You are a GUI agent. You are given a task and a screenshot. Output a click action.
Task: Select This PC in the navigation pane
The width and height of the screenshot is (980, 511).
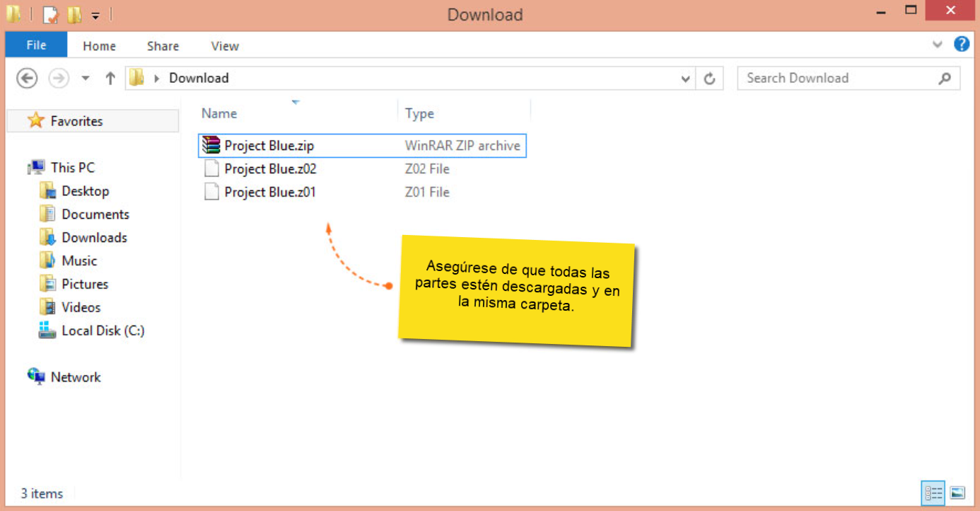tap(72, 168)
